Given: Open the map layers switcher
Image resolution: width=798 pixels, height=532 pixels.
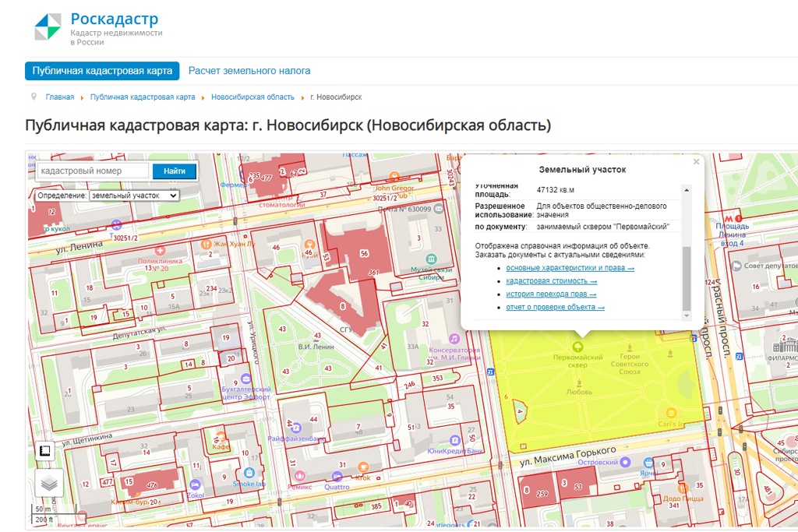Looking at the screenshot, I should coord(49,483).
